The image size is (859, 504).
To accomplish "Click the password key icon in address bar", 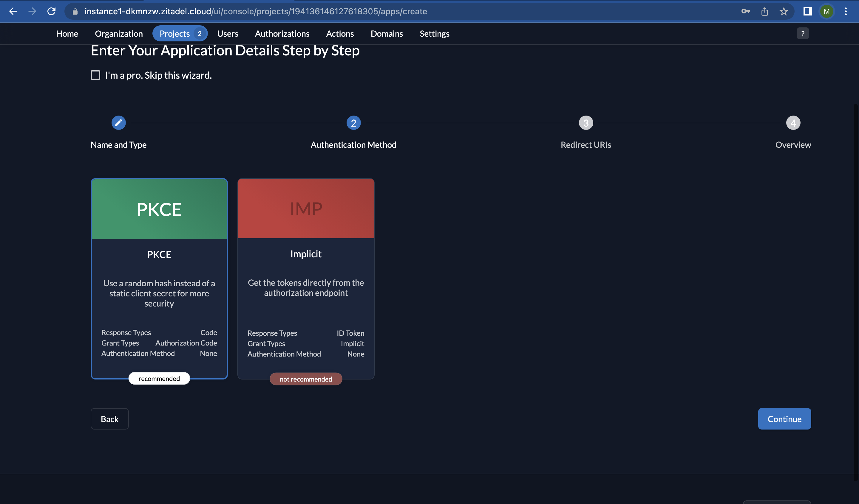I will (x=745, y=11).
